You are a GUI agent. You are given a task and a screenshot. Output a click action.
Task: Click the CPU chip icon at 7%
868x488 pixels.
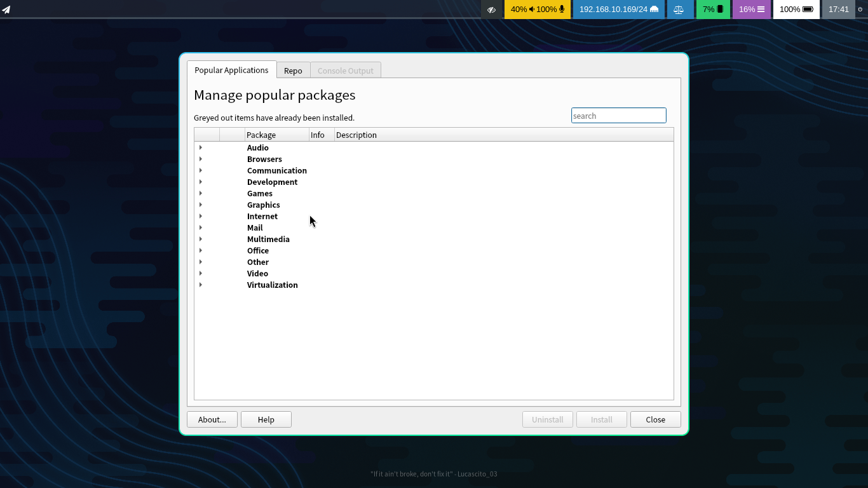point(720,10)
